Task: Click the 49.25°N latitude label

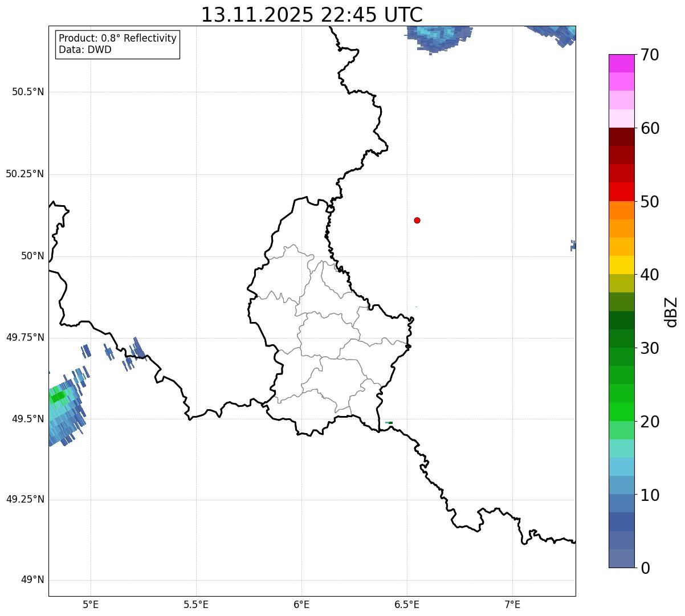Action: [x=25, y=500]
